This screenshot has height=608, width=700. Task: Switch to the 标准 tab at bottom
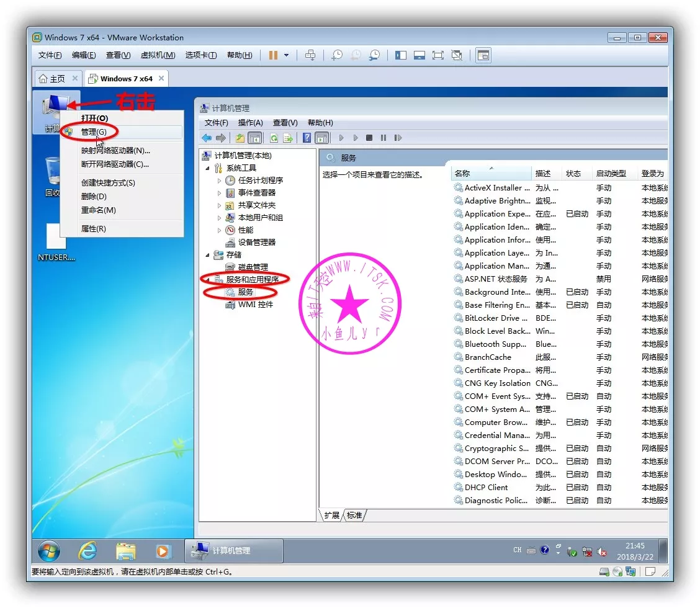click(354, 516)
